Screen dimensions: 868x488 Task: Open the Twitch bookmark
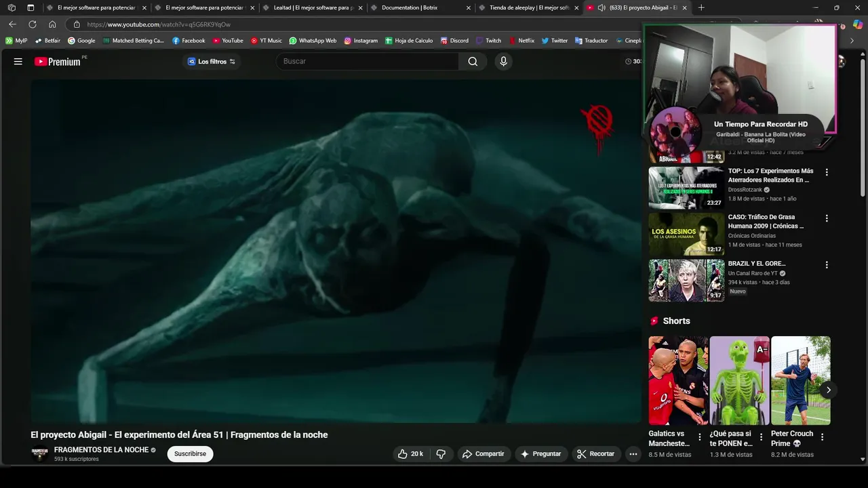coord(489,41)
